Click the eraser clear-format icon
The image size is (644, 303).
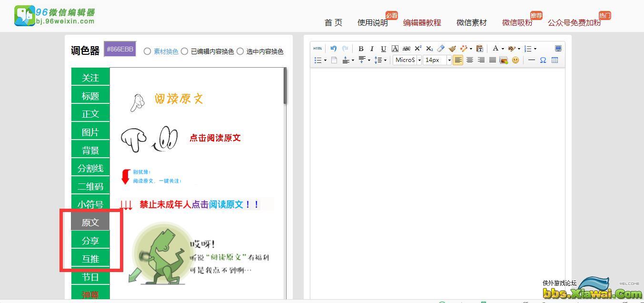point(441,49)
